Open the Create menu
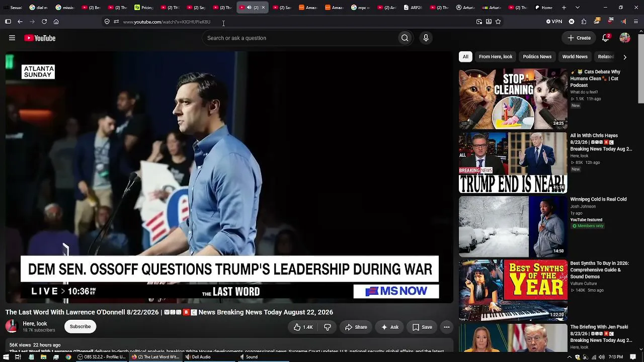The height and width of the screenshot is (362, 644). (579, 38)
